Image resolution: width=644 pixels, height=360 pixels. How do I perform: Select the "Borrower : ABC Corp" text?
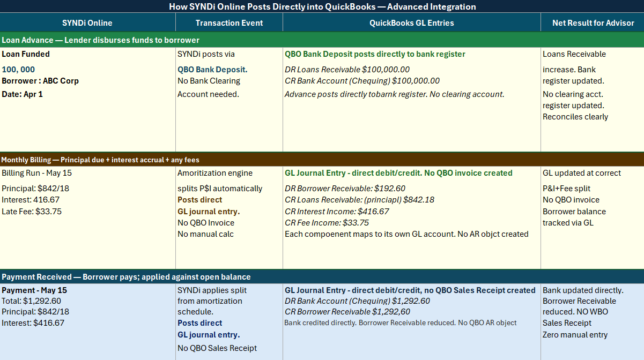(40, 81)
